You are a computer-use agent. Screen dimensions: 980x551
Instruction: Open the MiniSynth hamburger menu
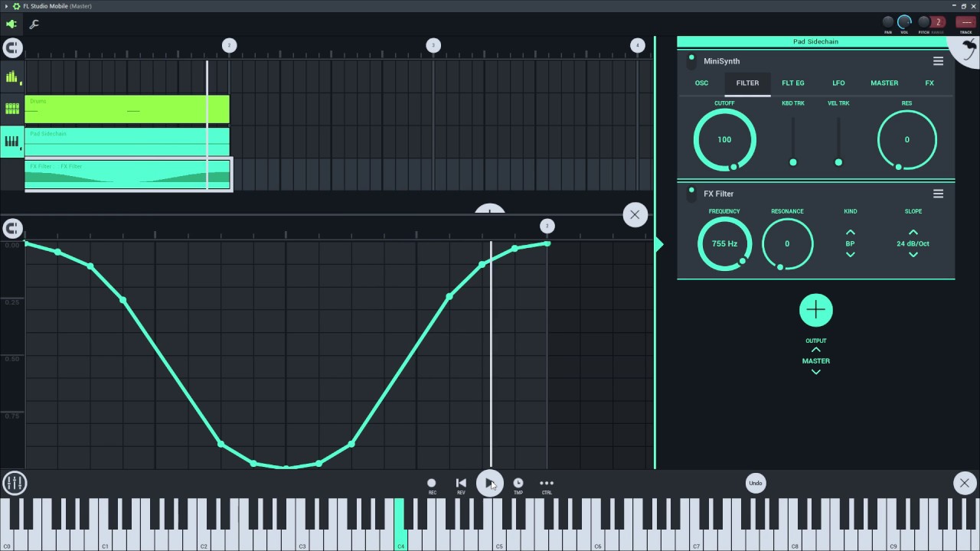pyautogui.click(x=938, y=61)
